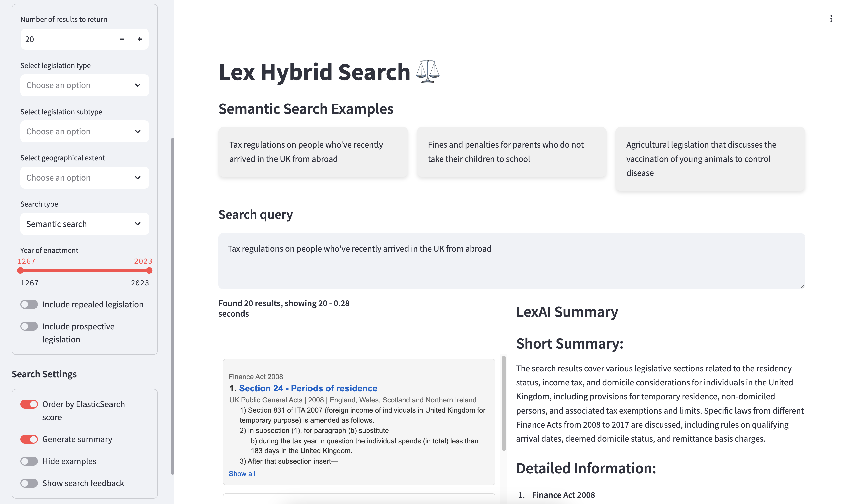This screenshot has height=504, width=850.
Task: Open the three-dot overflow menu
Action: pyautogui.click(x=832, y=19)
